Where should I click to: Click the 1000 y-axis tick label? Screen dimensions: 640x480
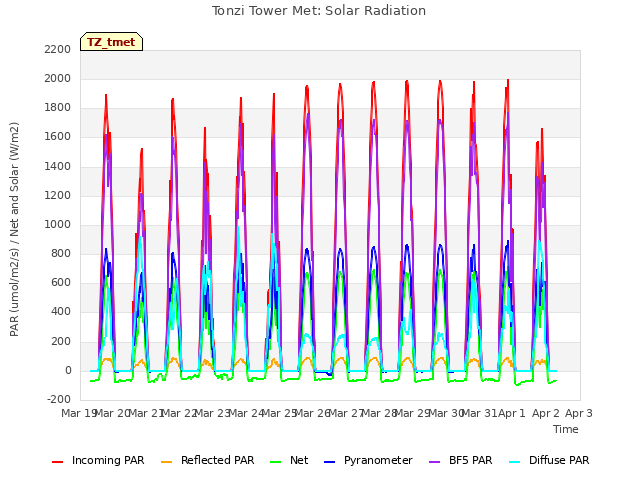pos(58,224)
